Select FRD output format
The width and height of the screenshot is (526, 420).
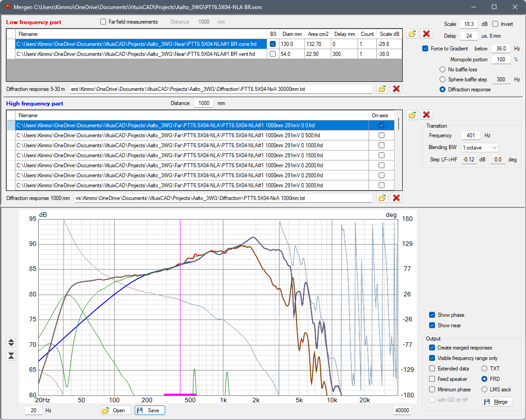485,379
